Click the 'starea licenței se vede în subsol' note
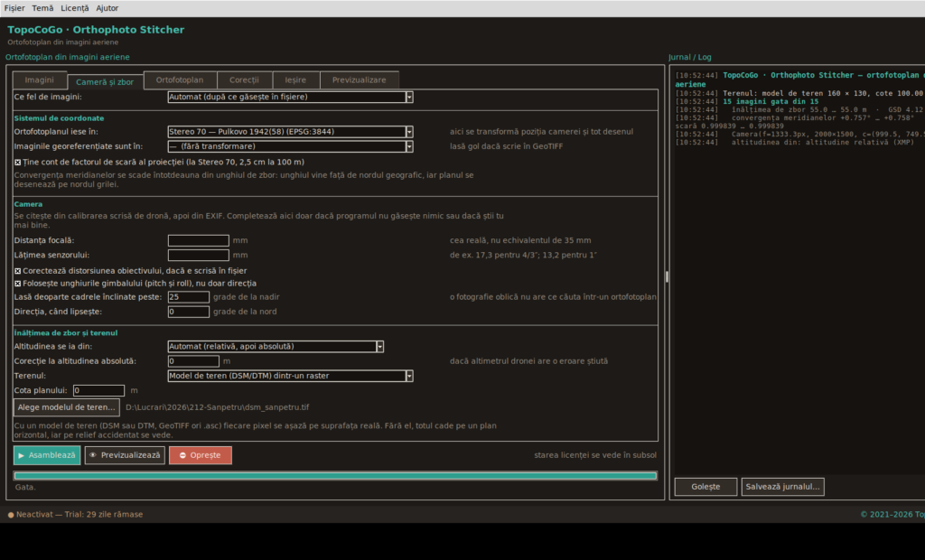The image size is (925, 560). (595, 455)
